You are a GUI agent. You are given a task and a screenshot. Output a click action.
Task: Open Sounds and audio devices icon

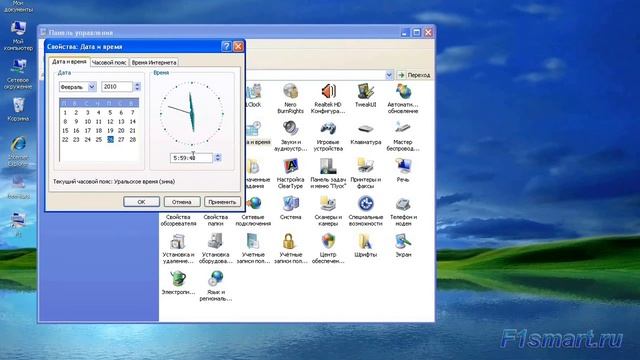(290, 136)
